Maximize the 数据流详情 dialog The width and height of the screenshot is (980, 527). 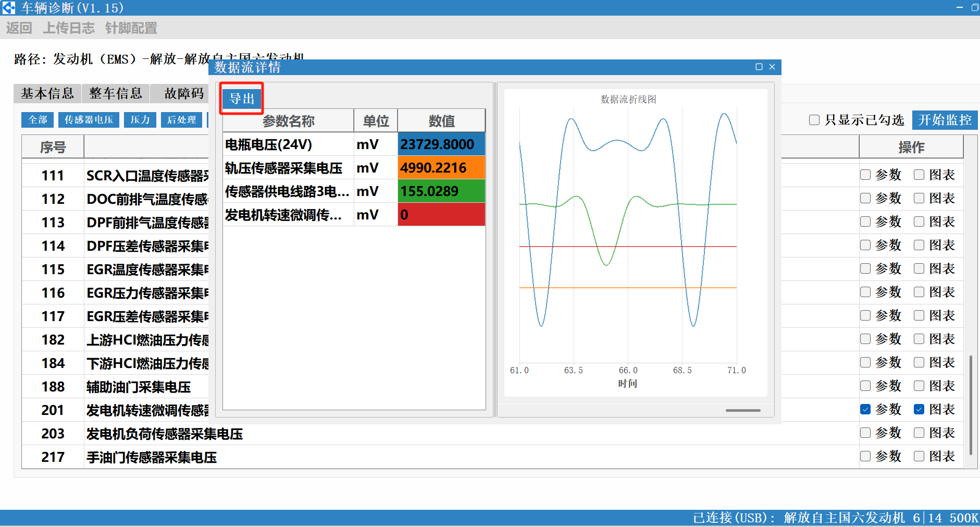pos(759,67)
